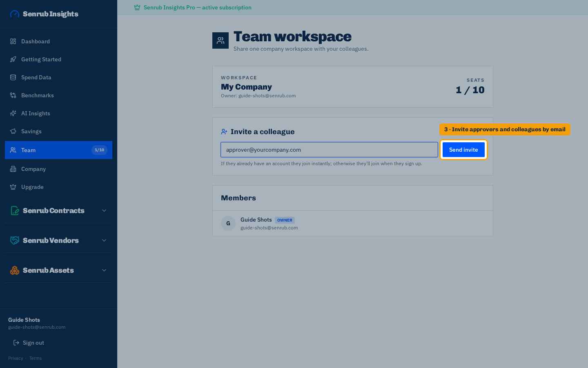
Task: Click the Upgrade crown icon in sidebar
Action: click(x=13, y=187)
